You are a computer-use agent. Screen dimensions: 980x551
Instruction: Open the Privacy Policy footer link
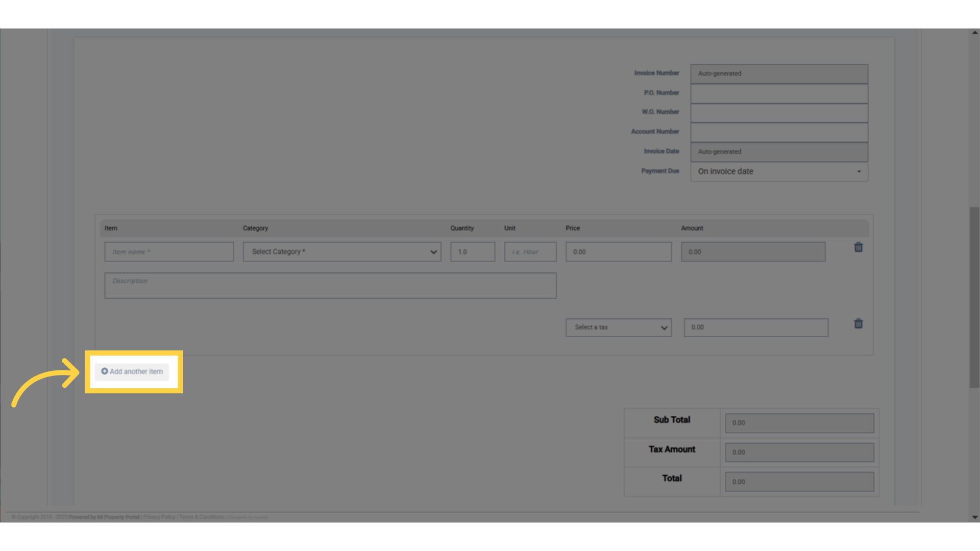[159, 517]
